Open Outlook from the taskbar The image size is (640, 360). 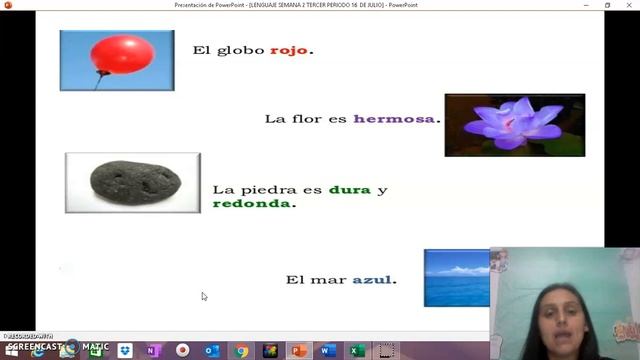coord(212,351)
